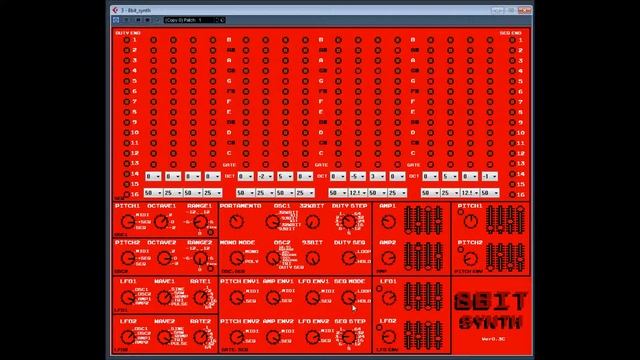Viewport: 640px width, 360px height.
Task: Toggle the SEQ END step 13 button
Action: coord(512,164)
